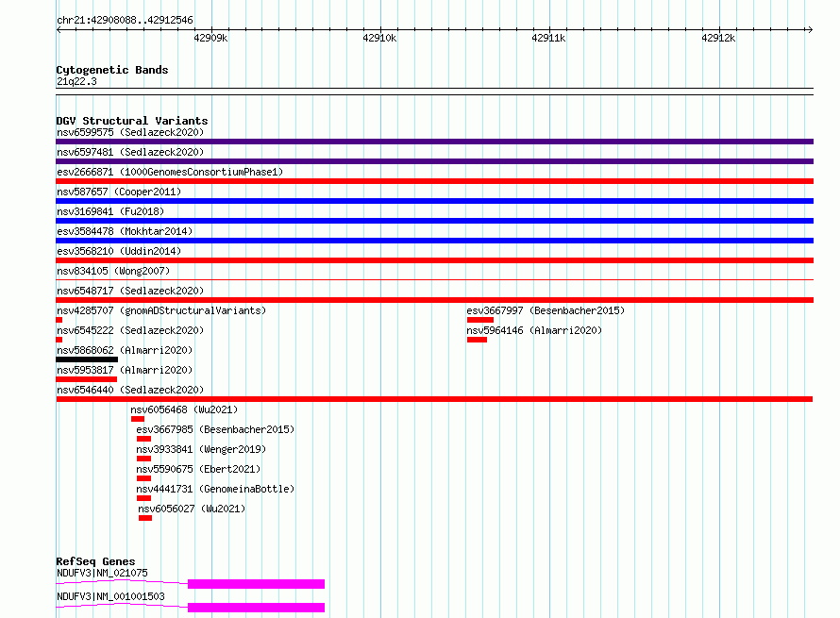The image size is (840, 618).
Task: Click the Cytogenetic Bands track title
Action: tap(112, 70)
